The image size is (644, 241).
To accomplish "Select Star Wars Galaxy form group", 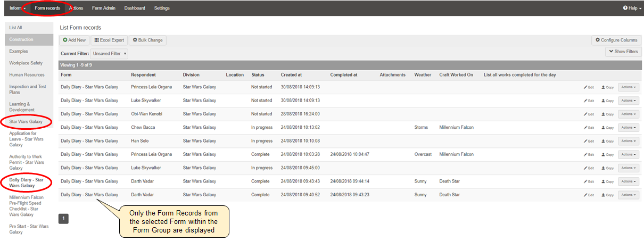I will pos(26,122).
